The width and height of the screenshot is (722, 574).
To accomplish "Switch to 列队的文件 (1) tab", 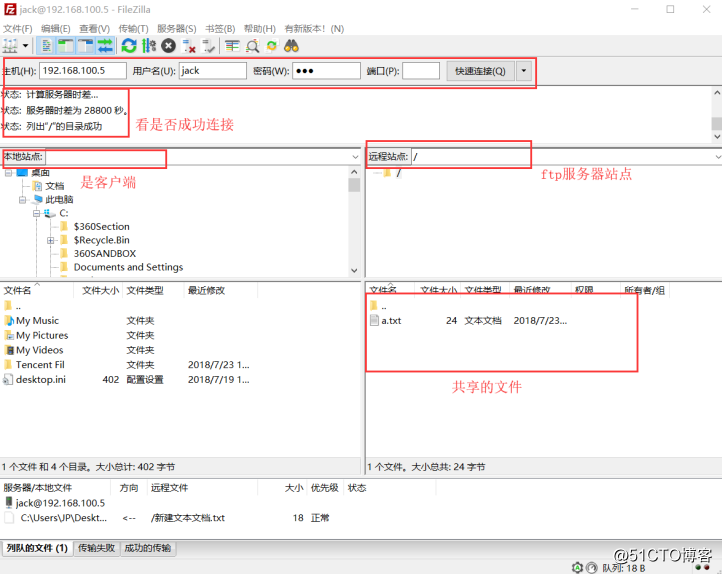I will (37, 548).
